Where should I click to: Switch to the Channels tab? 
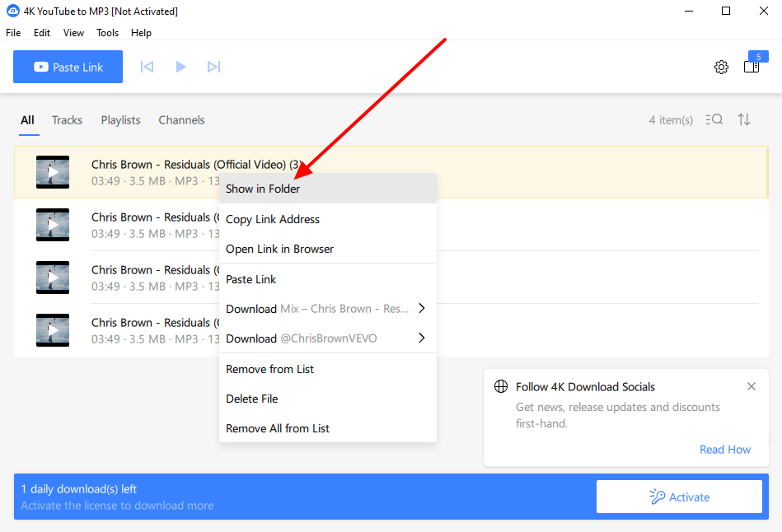[181, 120]
